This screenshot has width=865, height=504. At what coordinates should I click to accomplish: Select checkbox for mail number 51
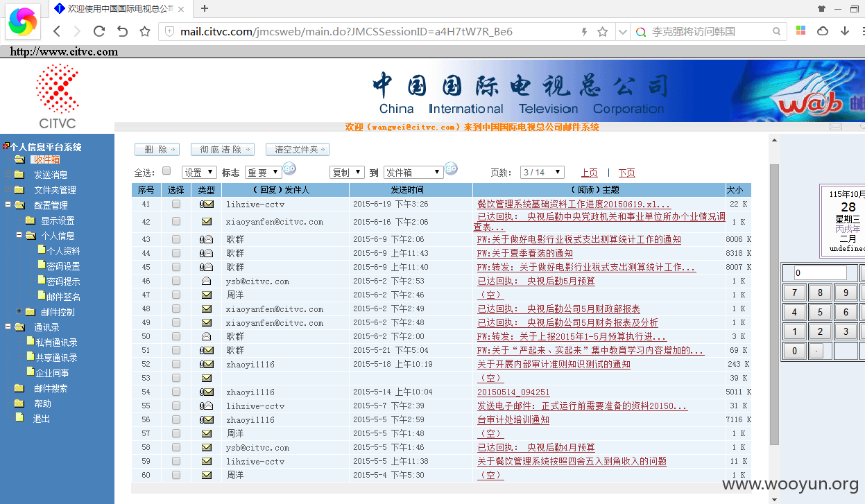click(176, 350)
